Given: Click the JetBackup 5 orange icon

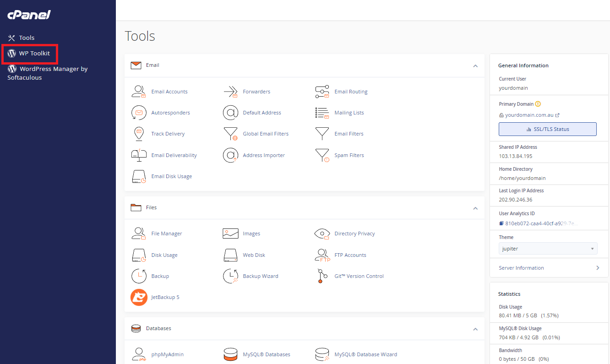Looking at the screenshot, I should click(139, 297).
